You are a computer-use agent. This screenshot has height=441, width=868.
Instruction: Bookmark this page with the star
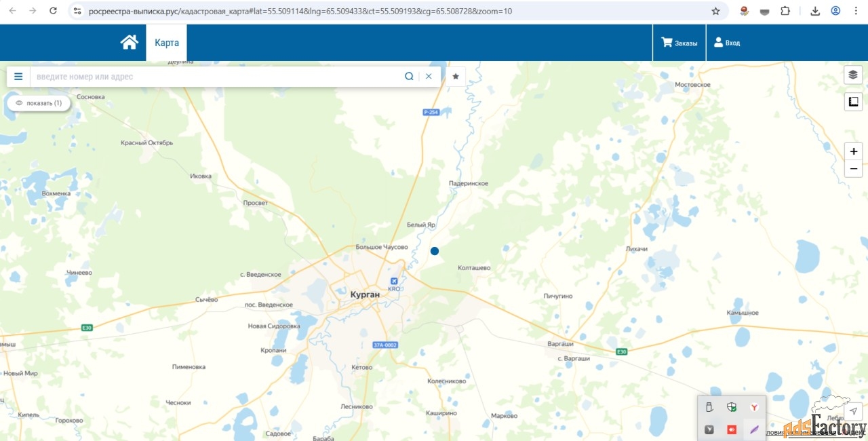point(715,11)
